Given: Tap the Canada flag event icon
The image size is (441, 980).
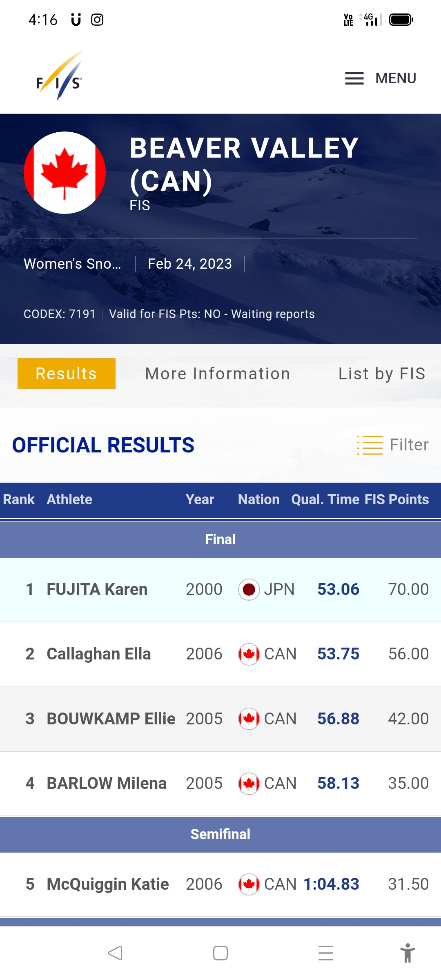Looking at the screenshot, I should (x=65, y=173).
